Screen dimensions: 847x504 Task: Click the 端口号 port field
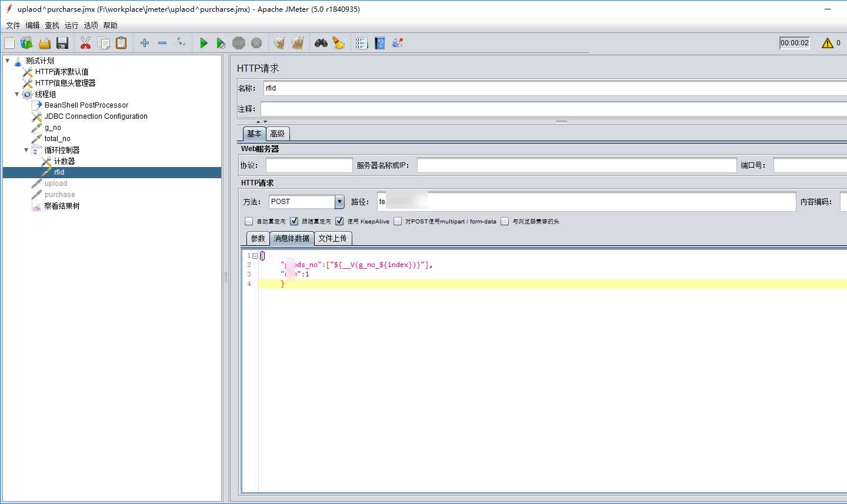click(x=810, y=165)
